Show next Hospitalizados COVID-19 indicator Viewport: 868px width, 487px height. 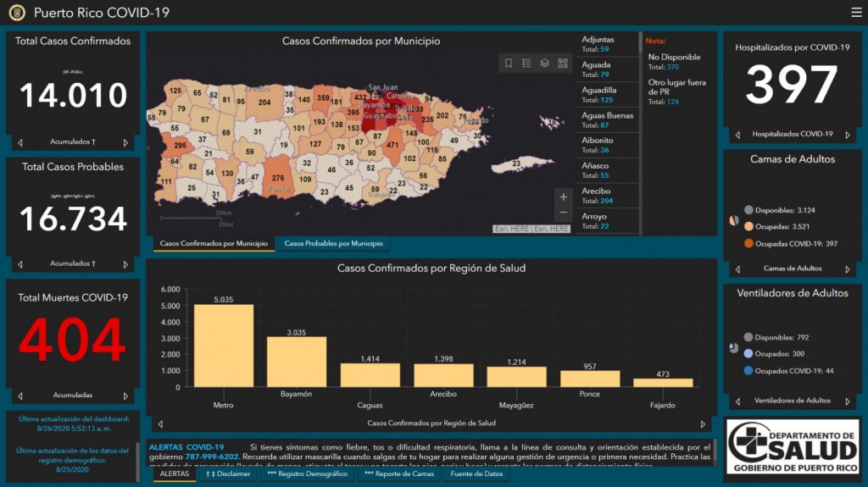pos(847,134)
